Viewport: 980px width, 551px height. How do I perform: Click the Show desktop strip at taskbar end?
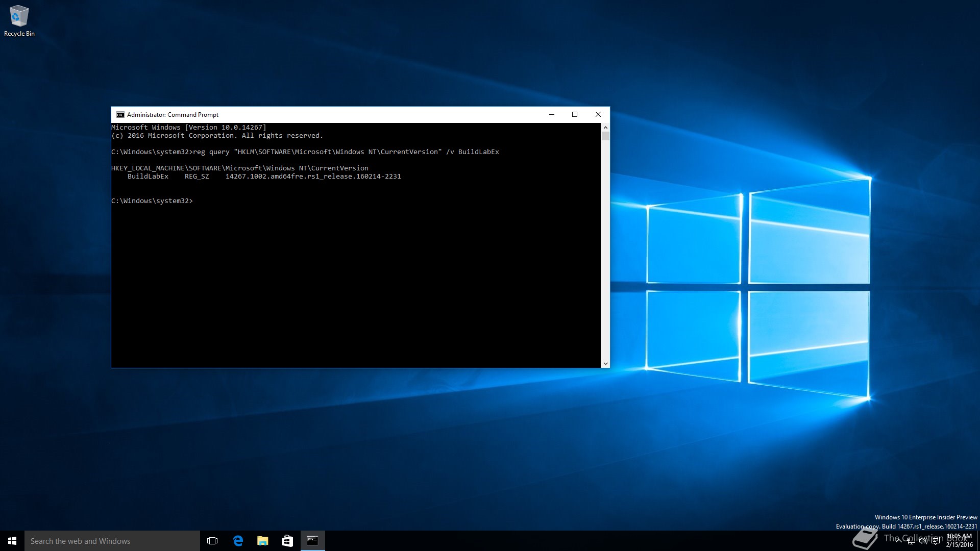(978, 541)
